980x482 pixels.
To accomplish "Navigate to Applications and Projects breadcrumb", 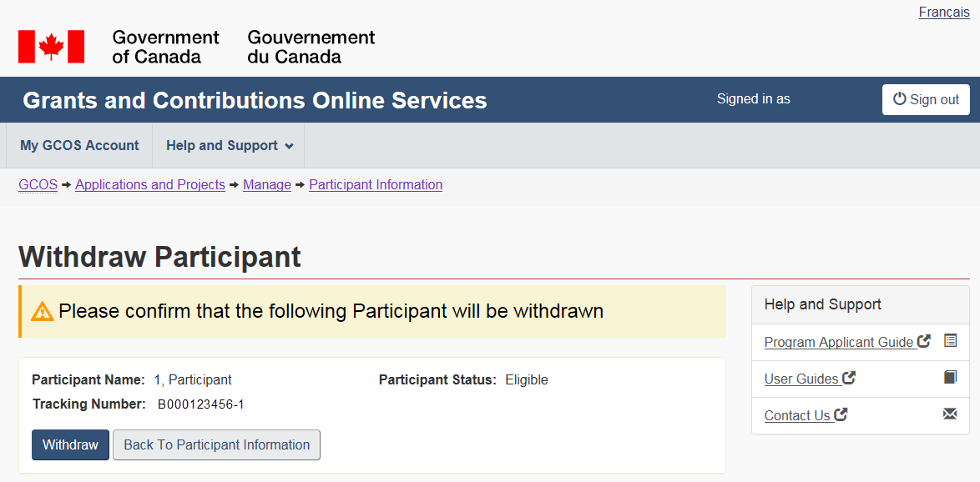I will pyautogui.click(x=150, y=185).
